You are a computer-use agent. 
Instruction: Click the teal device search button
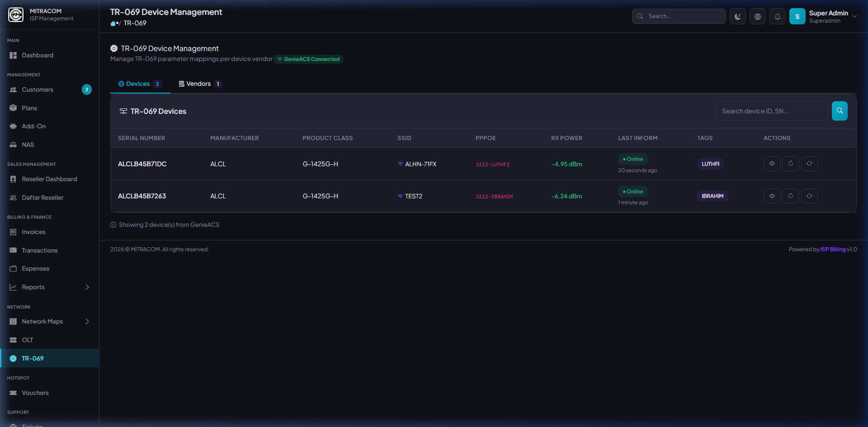[839, 111]
